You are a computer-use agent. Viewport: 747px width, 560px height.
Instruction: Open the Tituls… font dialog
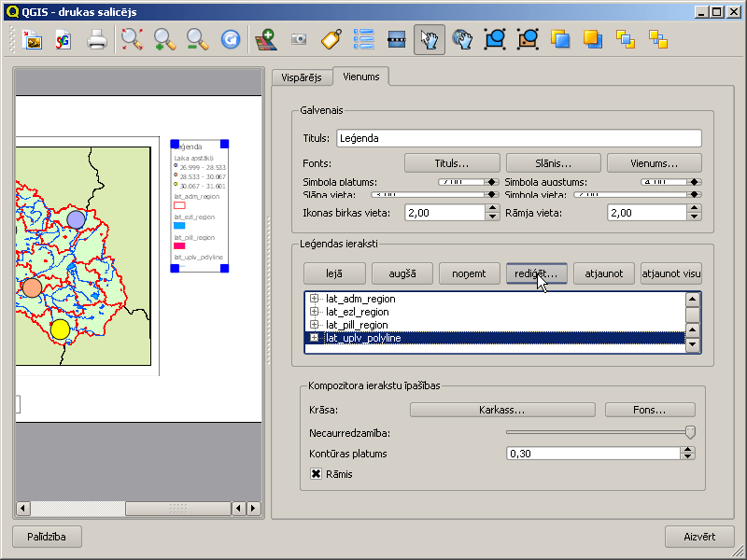[x=452, y=163]
